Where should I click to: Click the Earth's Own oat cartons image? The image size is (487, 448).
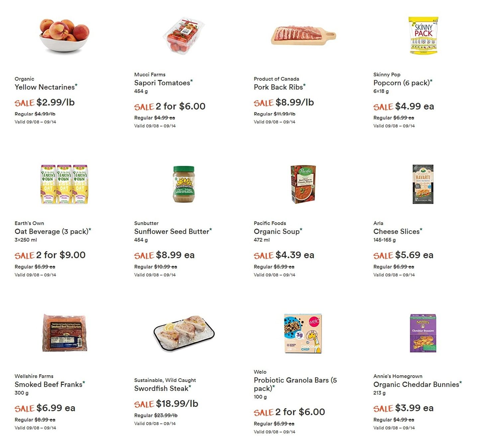(x=64, y=184)
